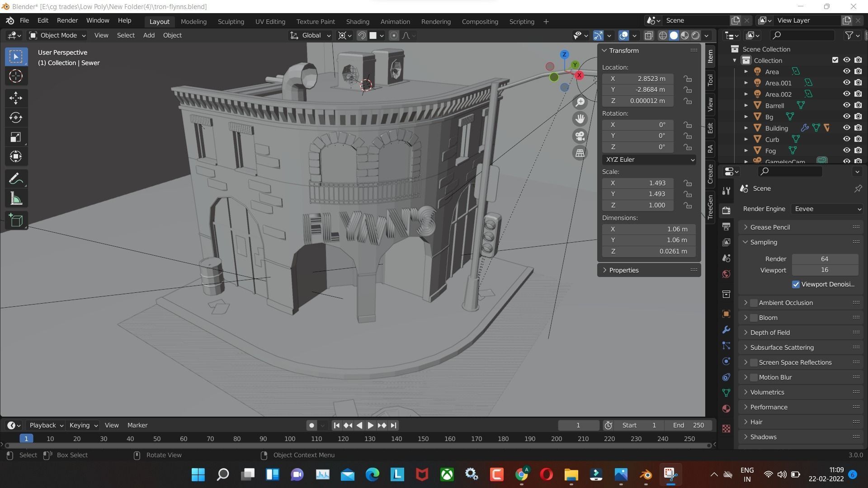Screen dimensions: 868x488
Task: Switch perspective/orthographic grid icon
Action: pos(580,153)
